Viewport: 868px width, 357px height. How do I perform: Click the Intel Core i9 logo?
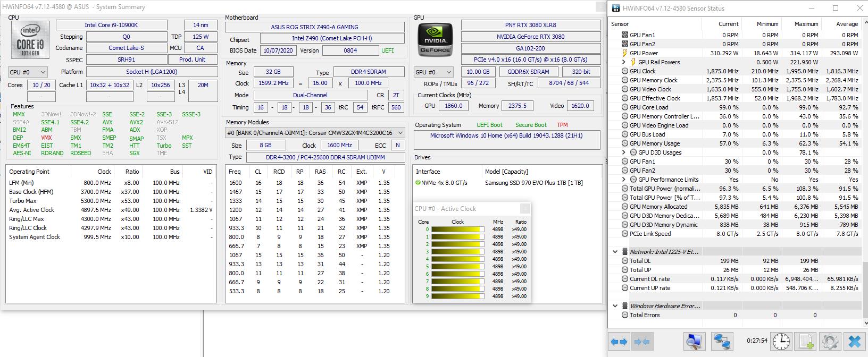[x=30, y=40]
